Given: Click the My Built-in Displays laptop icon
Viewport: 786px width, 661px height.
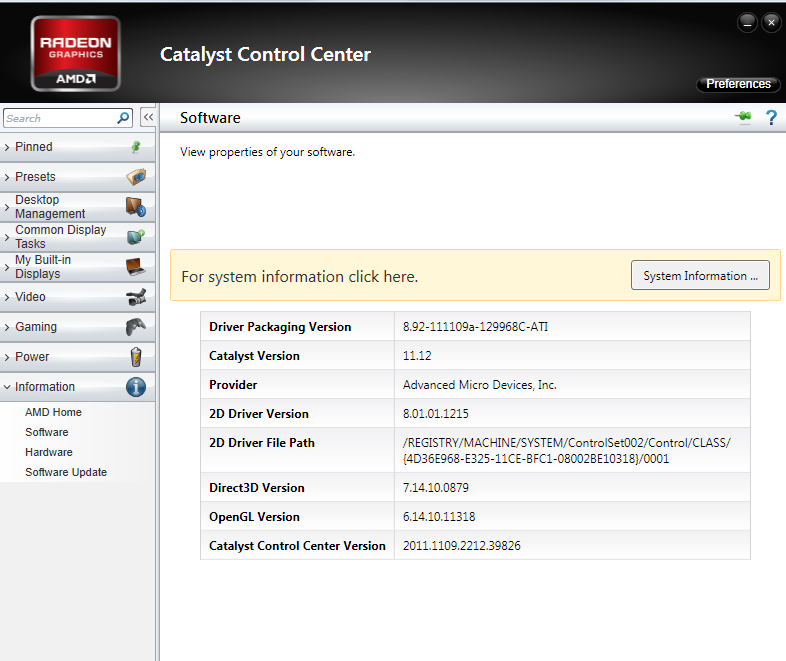Looking at the screenshot, I should (136, 267).
